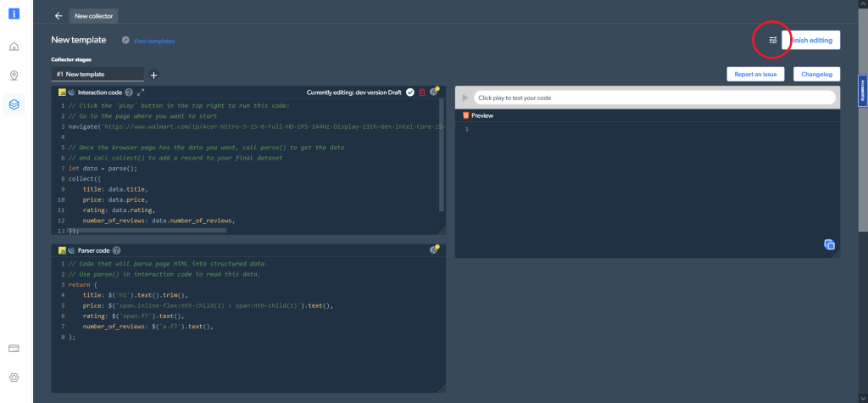The image size is (868, 403).
Task: Confirm the dev version draft with checkmark
Action: (x=409, y=92)
